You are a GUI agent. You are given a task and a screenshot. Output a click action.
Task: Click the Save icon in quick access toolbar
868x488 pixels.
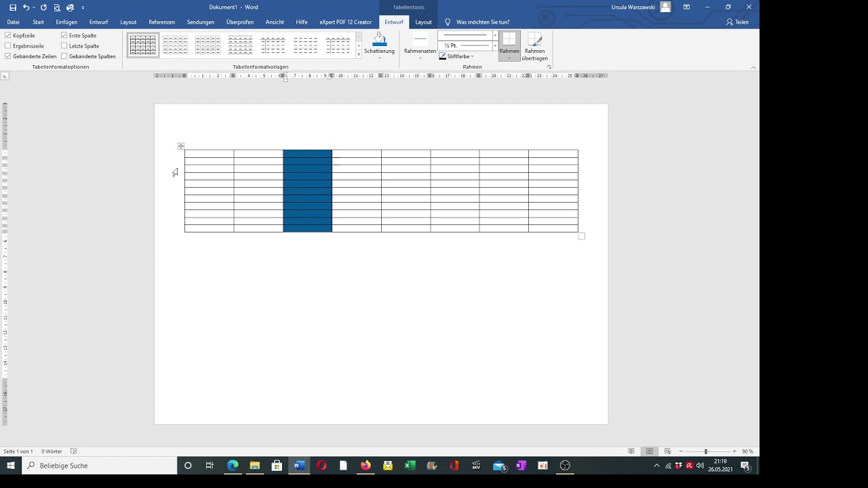(x=13, y=7)
